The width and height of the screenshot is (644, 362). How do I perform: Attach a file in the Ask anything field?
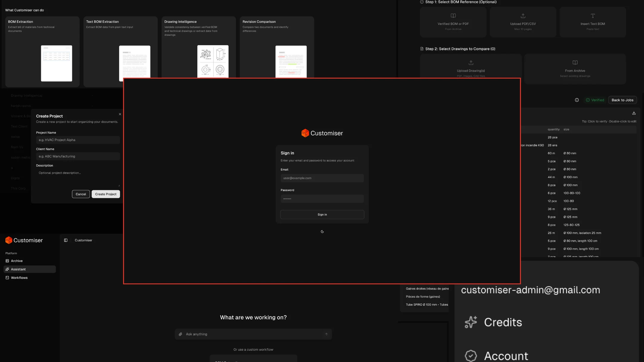[180, 334]
